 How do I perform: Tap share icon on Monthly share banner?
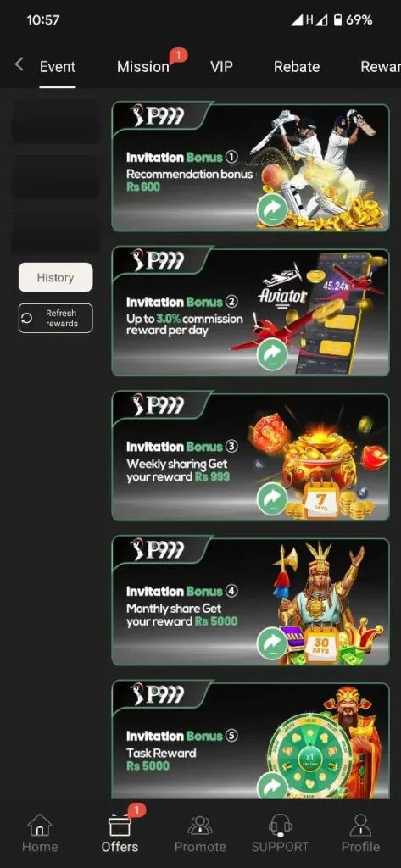pos(272,643)
